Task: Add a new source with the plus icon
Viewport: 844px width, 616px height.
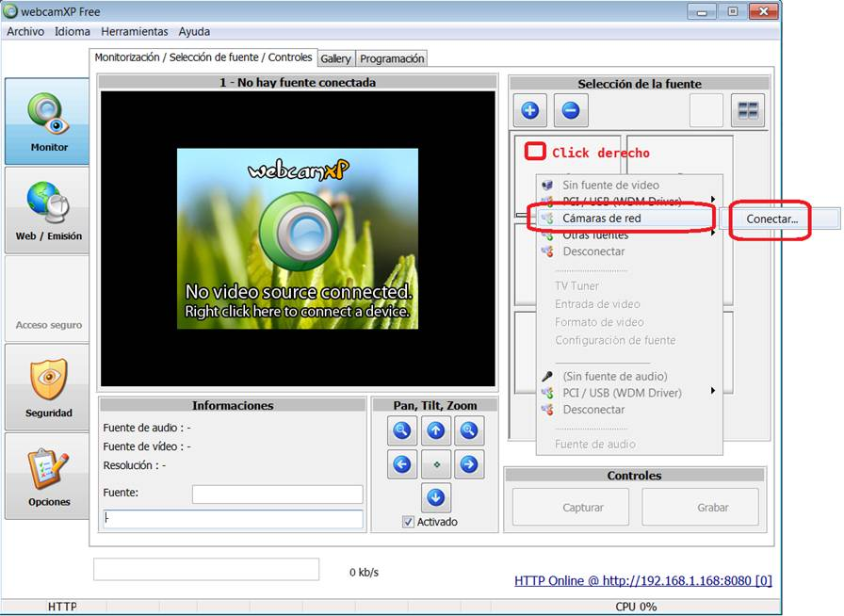Action: pyautogui.click(x=529, y=110)
